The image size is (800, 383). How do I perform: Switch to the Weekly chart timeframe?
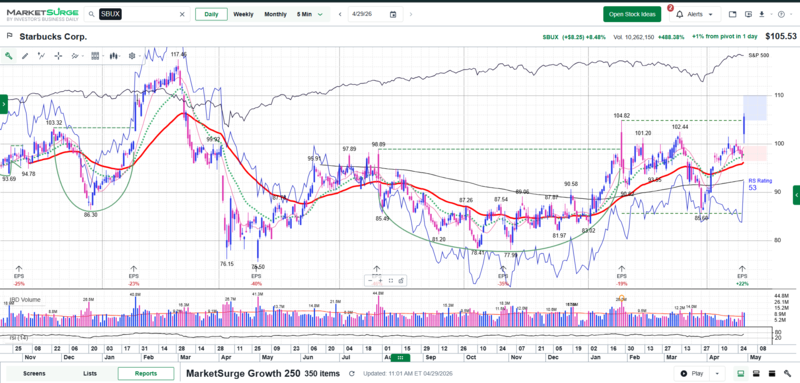pos(243,14)
